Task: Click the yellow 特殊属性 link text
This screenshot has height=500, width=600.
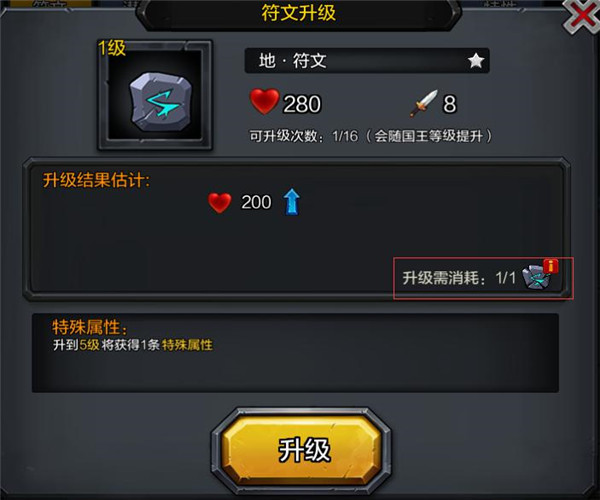Action: pyautogui.click(x=187, y=345)
